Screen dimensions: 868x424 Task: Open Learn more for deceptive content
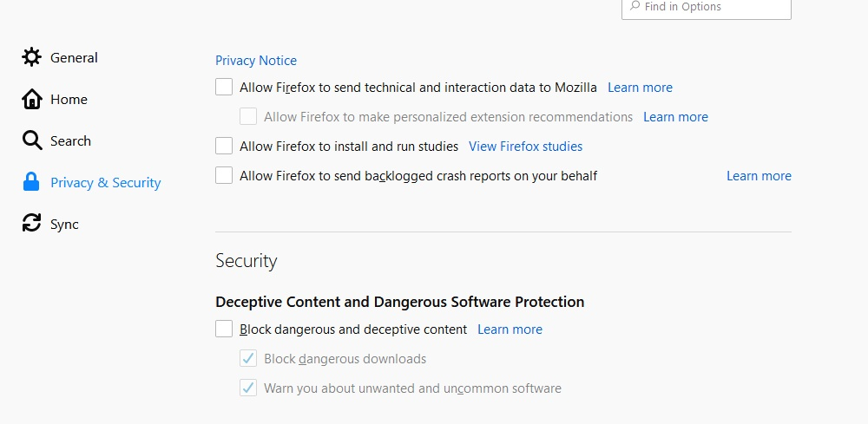pos(510,329)
